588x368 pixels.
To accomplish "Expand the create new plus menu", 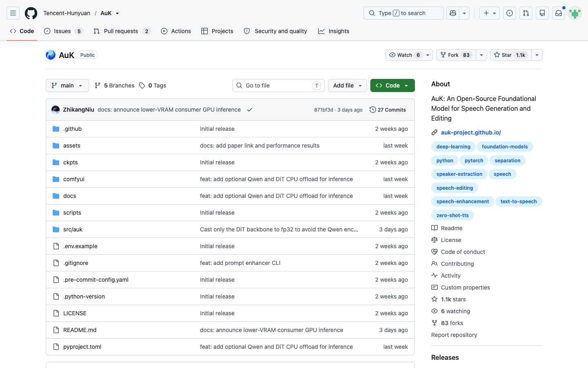I will pyautogui.click(x=490, y=13).
